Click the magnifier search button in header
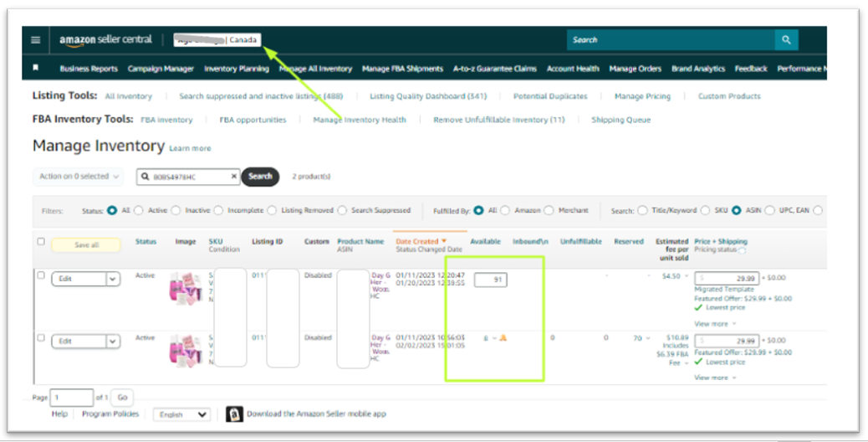The height and width of the screenshot is (442, 868). point(786,40)
